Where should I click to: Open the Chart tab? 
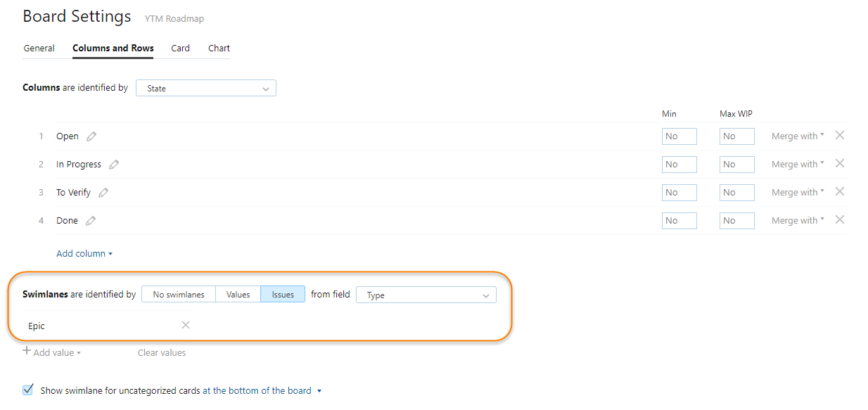[219, 49]
